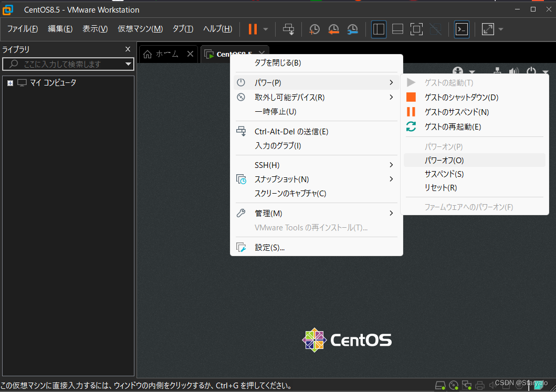Click the take snapshot clock-plus icon

pos(314,29)
